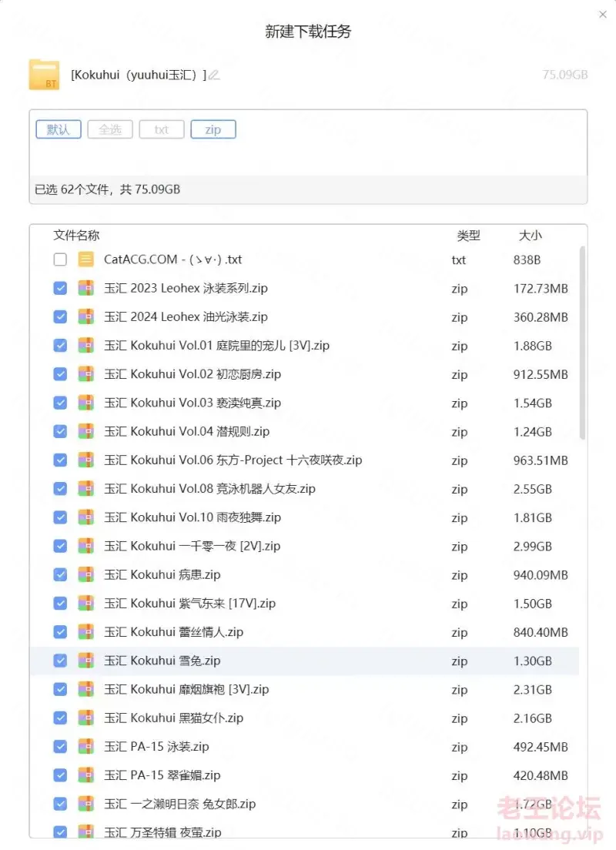Screen dimensions: 616x850
Task: Click zip icon of Vol.08 竞泳机器人女友
Action: [x=85, y=489]
